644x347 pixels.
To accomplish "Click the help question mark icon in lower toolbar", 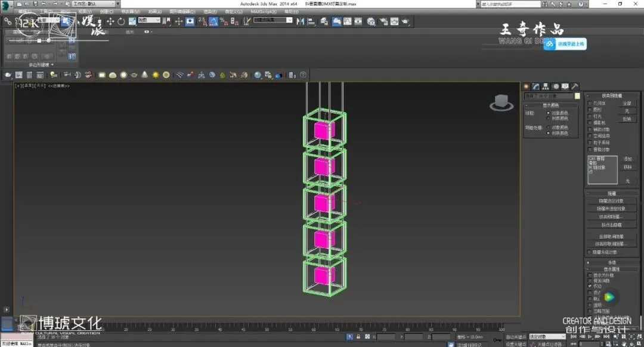I will (x=303, y=75).
